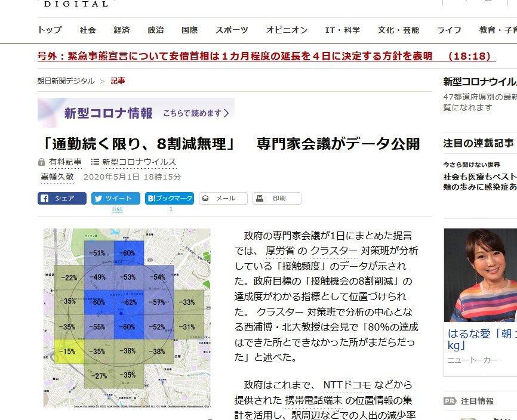Click the lock icon beside 有料記事
The image size is (517, 420).
41,162
